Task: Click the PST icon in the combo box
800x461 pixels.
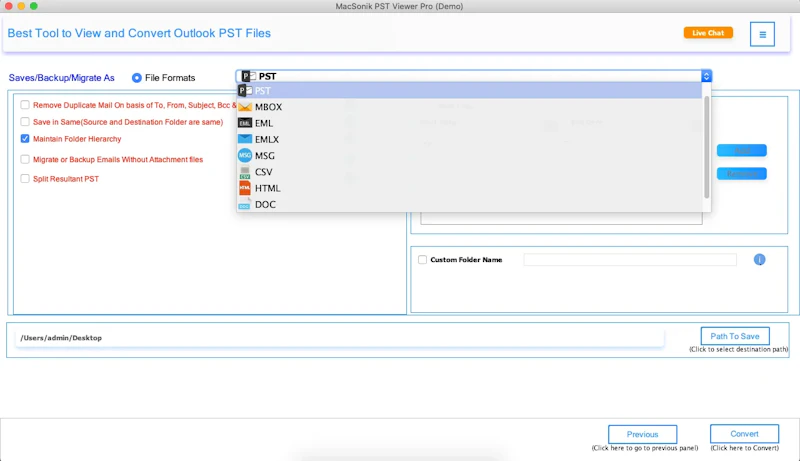Action: point(249,76)
